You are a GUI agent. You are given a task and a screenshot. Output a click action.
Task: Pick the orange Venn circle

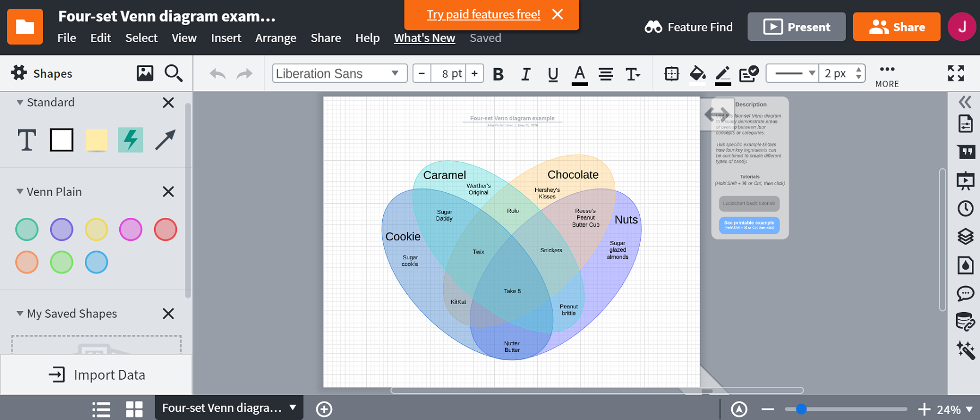tap(27, 262)
